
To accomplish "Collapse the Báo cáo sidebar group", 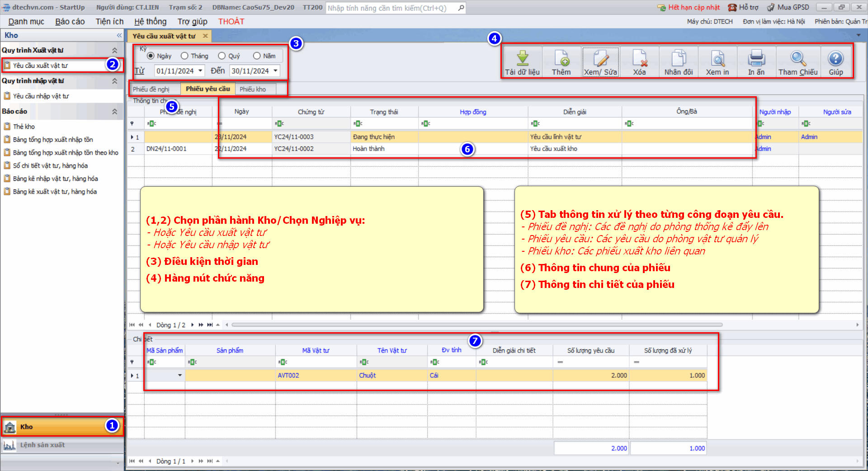I will (114, 112).
